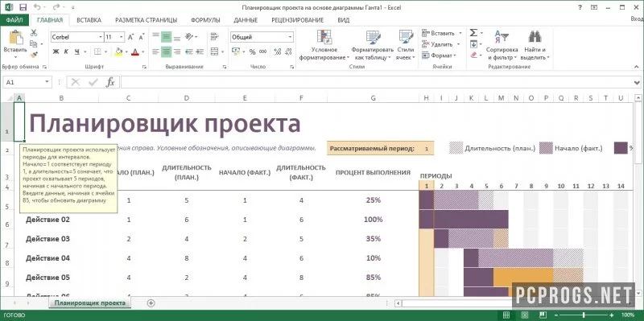Viewport: 644px width, 321px height.
Task: Open Сортировка и фильтр menu
Action: [x=502, y=45]
